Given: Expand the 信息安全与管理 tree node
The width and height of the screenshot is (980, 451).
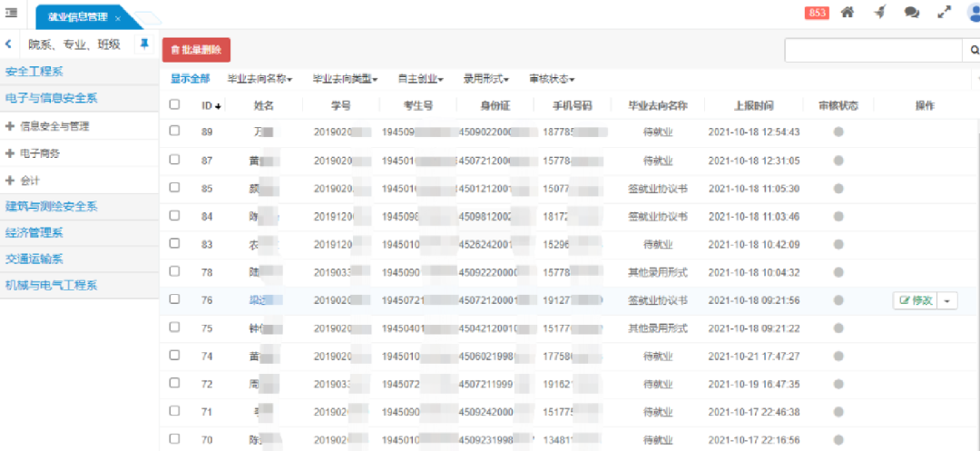Looking at the screenshot, I should (10, 126).
